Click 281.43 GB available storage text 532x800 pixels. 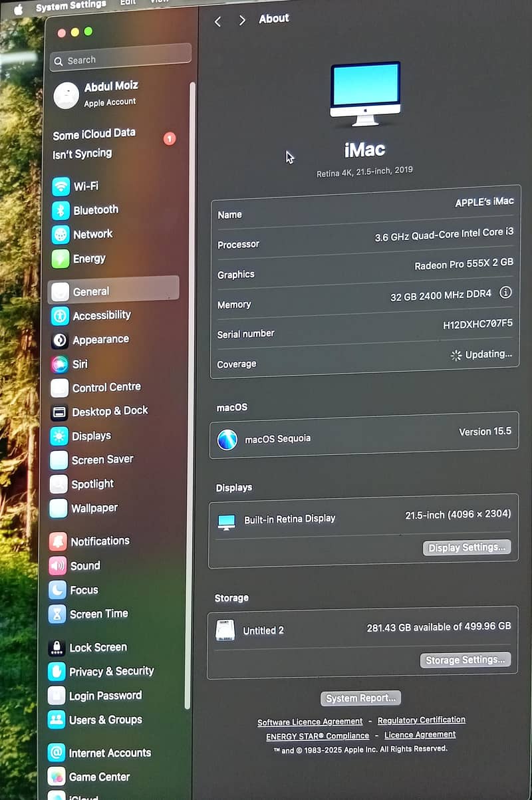[439, 627]
